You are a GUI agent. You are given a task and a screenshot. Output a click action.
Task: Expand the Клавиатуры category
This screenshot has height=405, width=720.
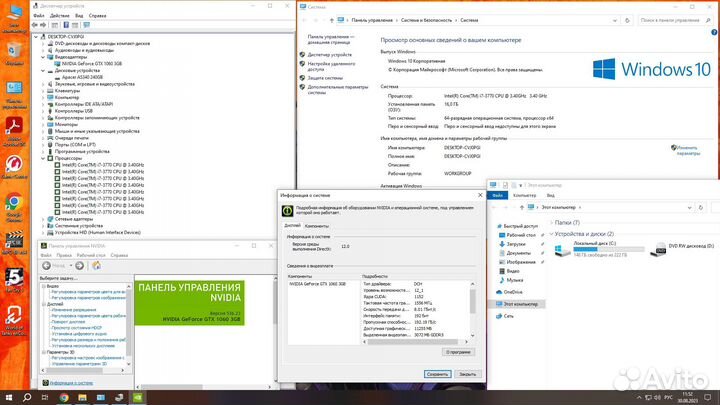43,91
